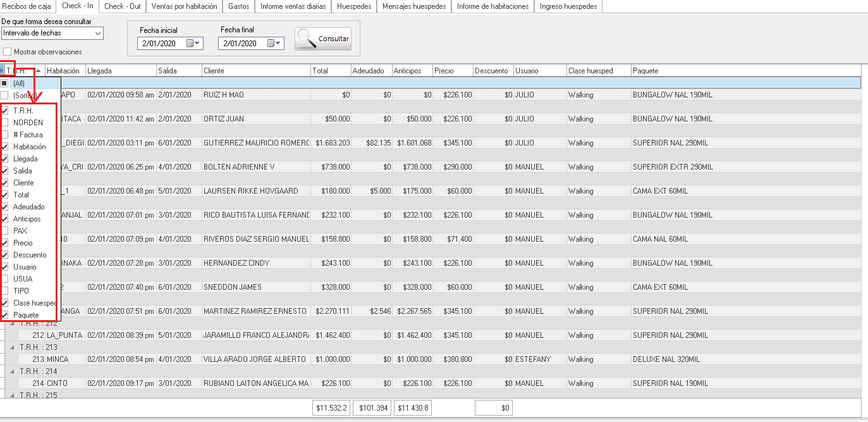Screen dimensions: 868x422
Task: Check the NORDEN column option
Action: 5,123
